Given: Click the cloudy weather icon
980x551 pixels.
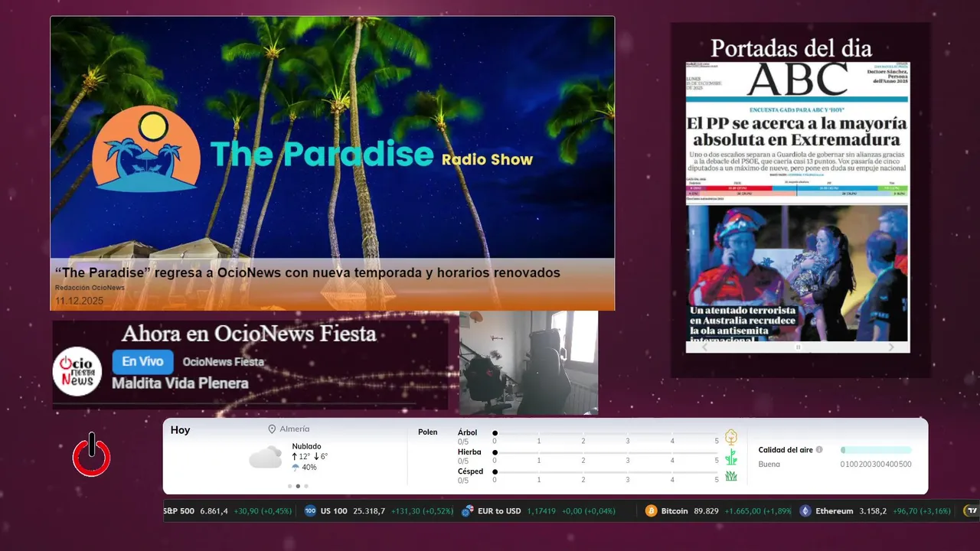Looking at the screenshot, I should click(266, 458).
